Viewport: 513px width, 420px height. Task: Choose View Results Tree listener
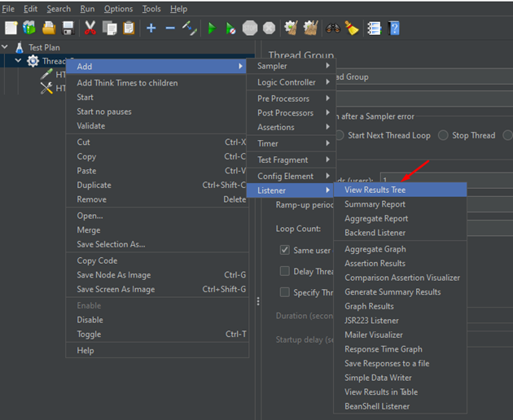pos(375,190)
